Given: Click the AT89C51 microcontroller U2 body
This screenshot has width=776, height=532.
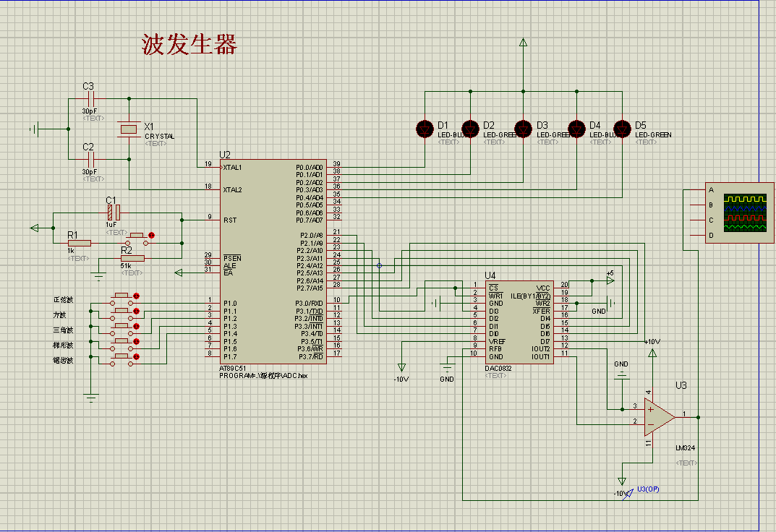Looking at the screenshot, I should click(273, 262).
